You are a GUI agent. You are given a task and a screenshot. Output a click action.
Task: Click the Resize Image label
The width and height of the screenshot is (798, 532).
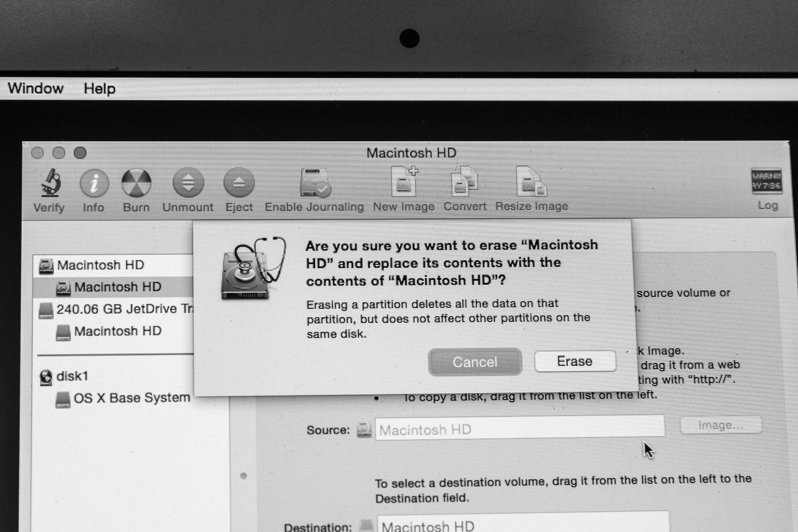click(531, 206)
